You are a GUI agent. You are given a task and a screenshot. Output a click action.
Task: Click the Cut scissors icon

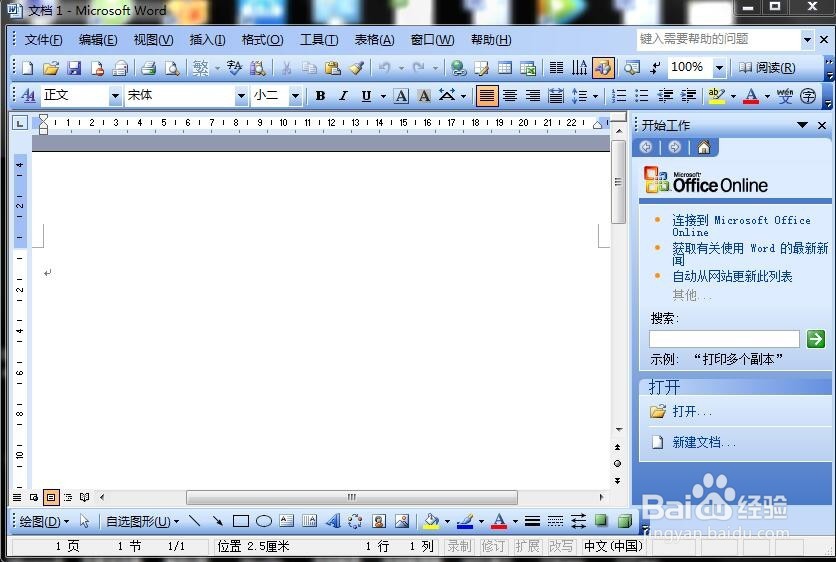coord(286,68)
